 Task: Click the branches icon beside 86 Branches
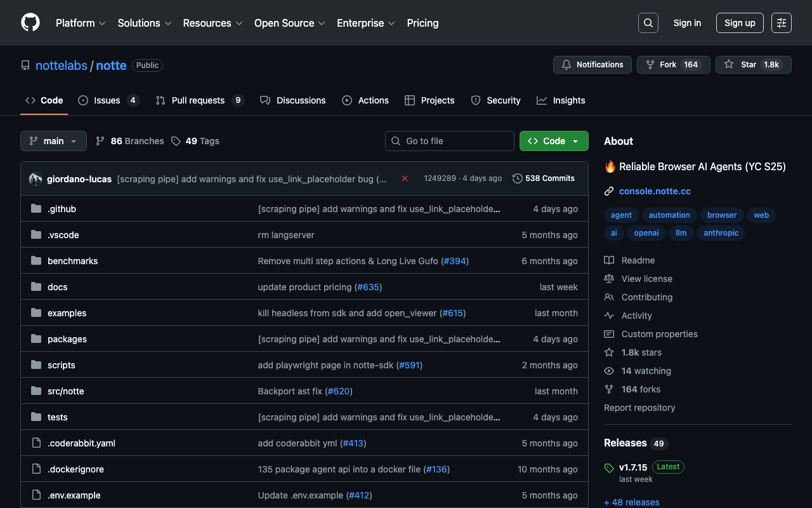(100, 141)
